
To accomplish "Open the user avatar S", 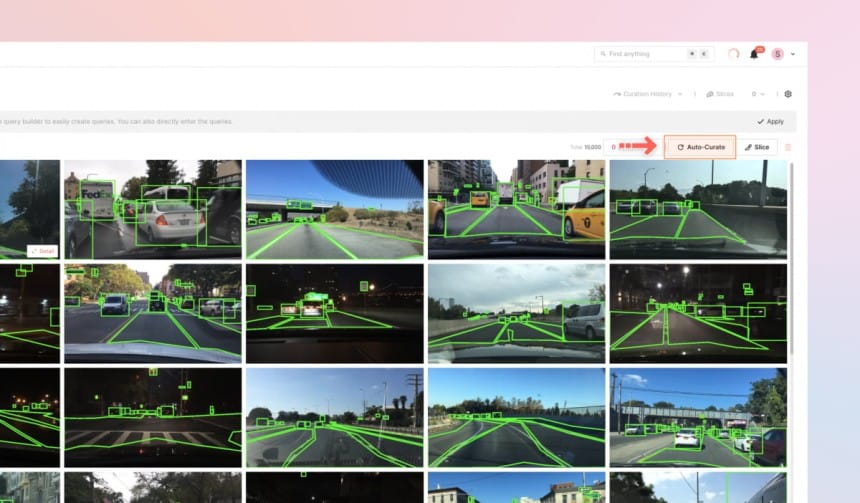I will coord(777,54).
